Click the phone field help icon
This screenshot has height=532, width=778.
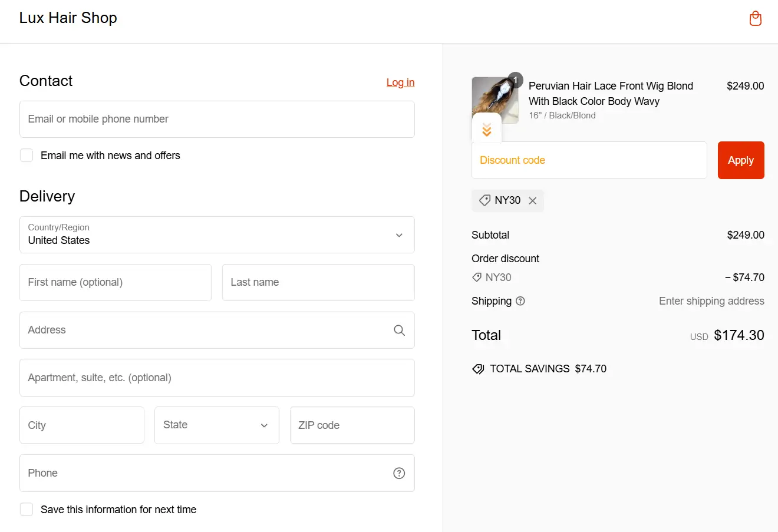(399, 473)
